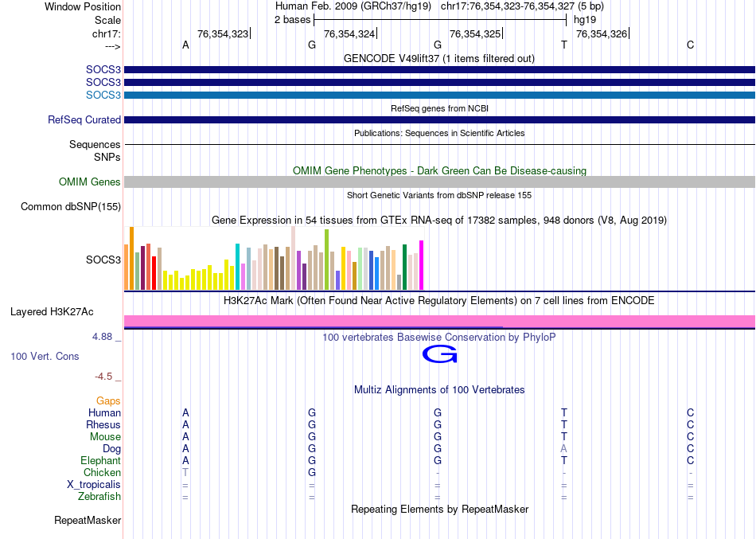
Task: Click the Chicken row's faded T base
Action: click(x=185, y=472)
